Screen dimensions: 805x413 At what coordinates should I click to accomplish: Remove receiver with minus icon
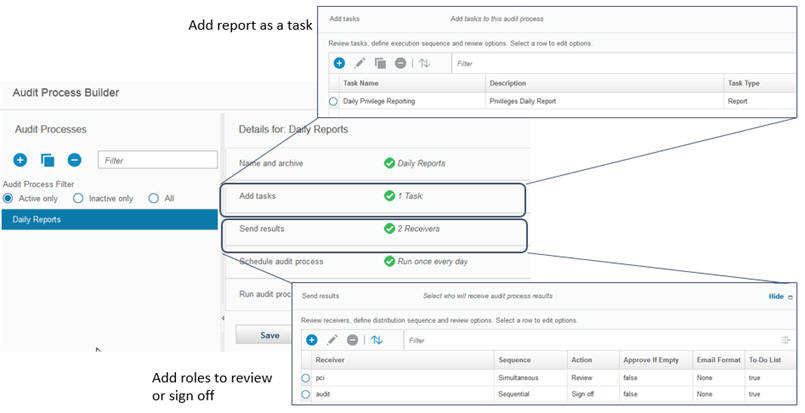(x=352, y=340)
